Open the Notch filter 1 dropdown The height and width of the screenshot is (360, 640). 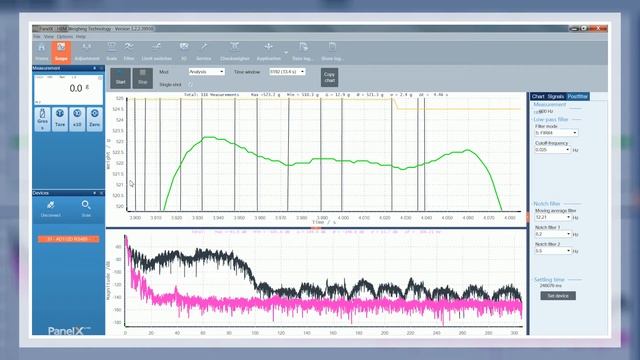click(x=553, y=234)
